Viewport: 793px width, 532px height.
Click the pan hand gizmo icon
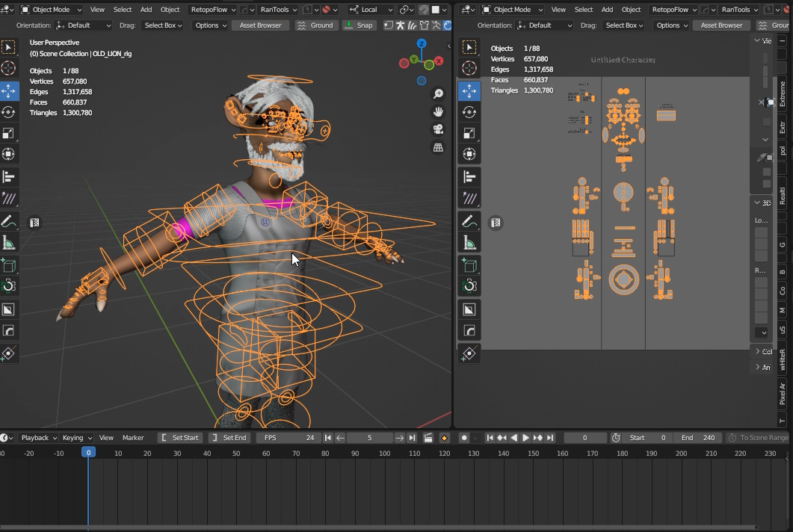(x=438, y=111)
